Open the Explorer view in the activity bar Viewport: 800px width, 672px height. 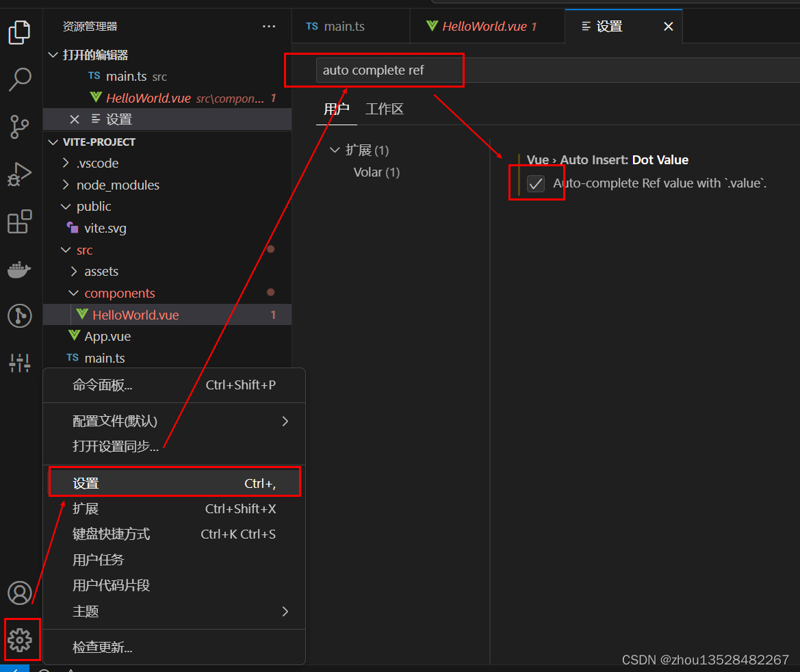pyautogui.click(x=20, y=32)
